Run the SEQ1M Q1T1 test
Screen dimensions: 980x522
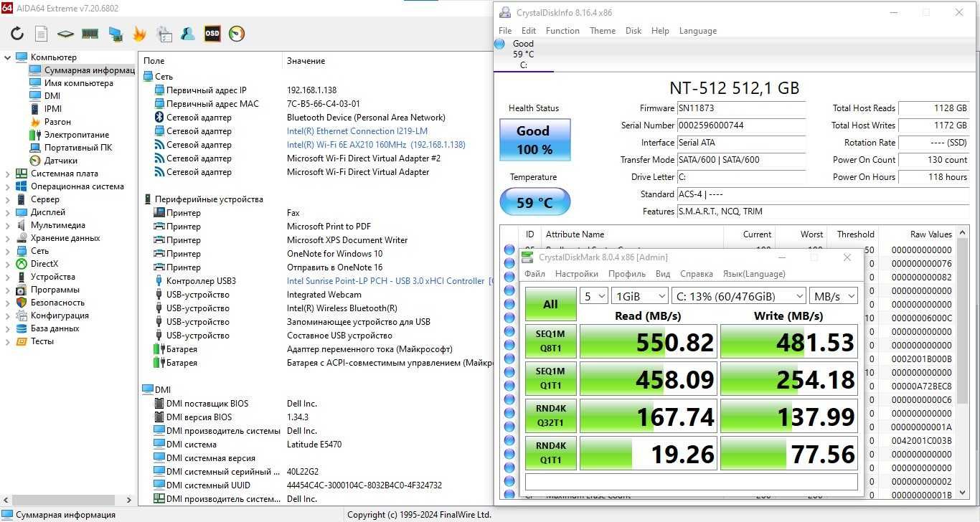[x=550, y=379]
